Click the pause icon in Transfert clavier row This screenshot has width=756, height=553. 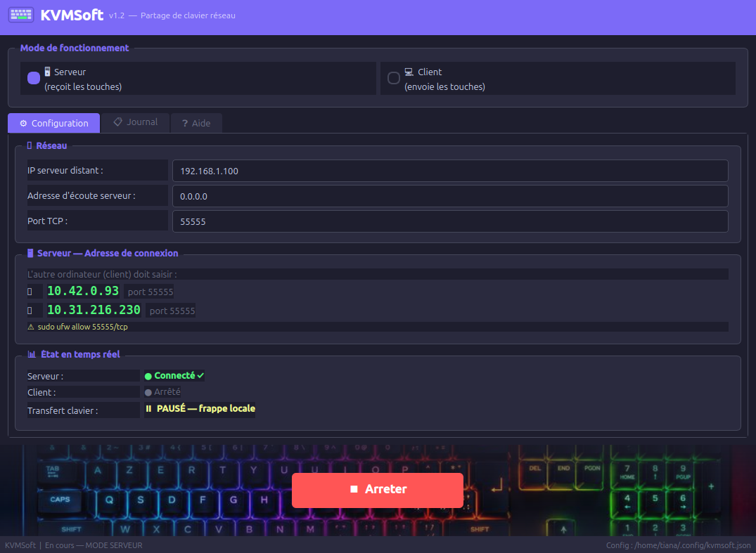[x=148, y=408]
